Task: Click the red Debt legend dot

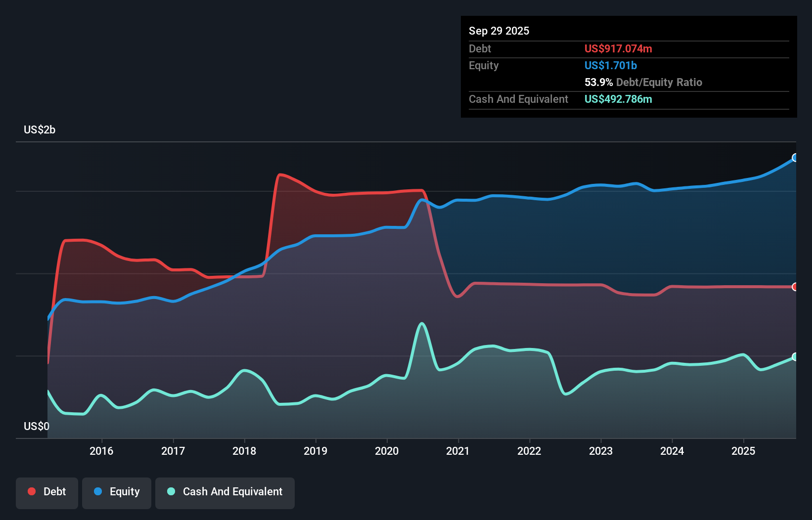Action: [x=32, y=491]
